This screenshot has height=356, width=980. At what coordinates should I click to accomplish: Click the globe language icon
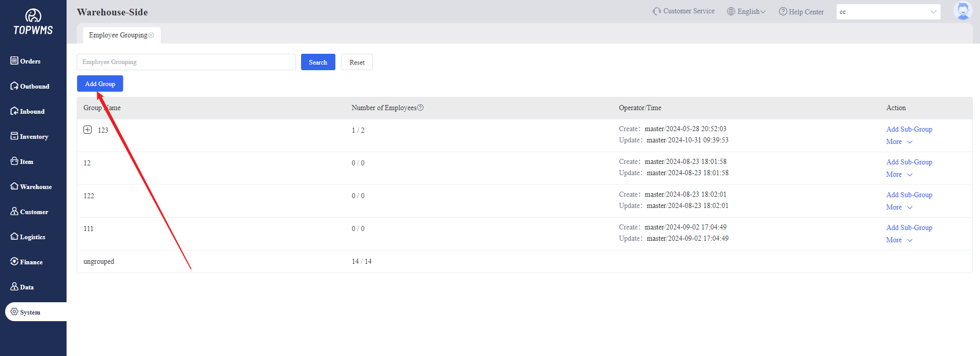point(731,11)
